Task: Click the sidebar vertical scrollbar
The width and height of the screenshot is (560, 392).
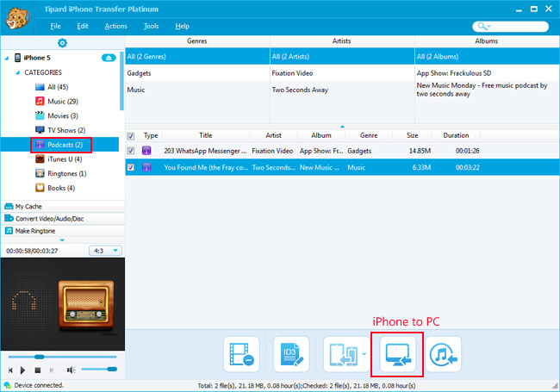Action: pyautogui.click(x=121, y=81)
